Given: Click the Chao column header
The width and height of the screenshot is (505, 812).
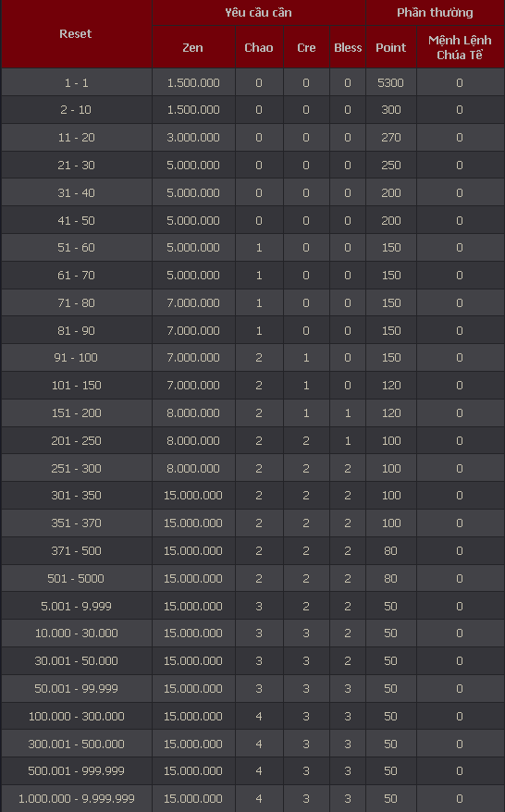Looking at the screenshot, I should pos(259,47).
